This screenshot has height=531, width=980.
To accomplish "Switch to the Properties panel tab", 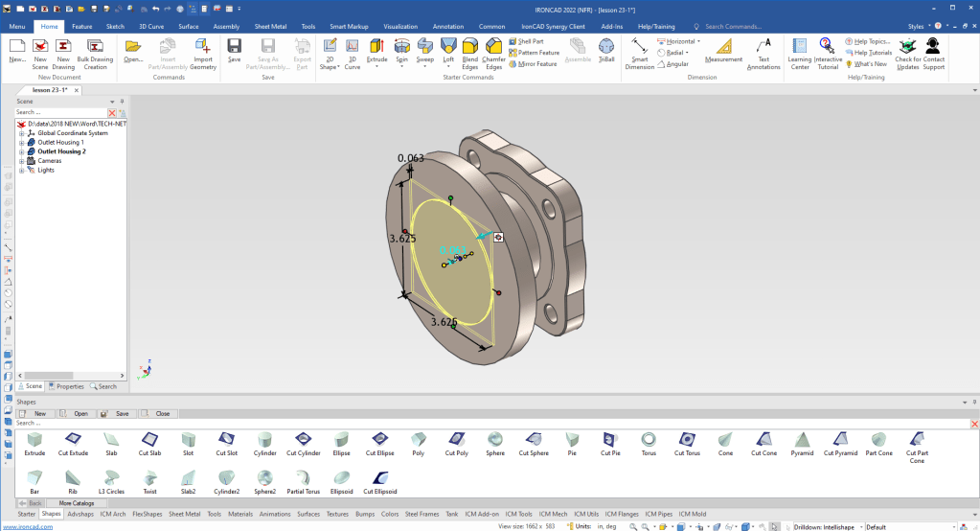I will (x=67, y=386).
